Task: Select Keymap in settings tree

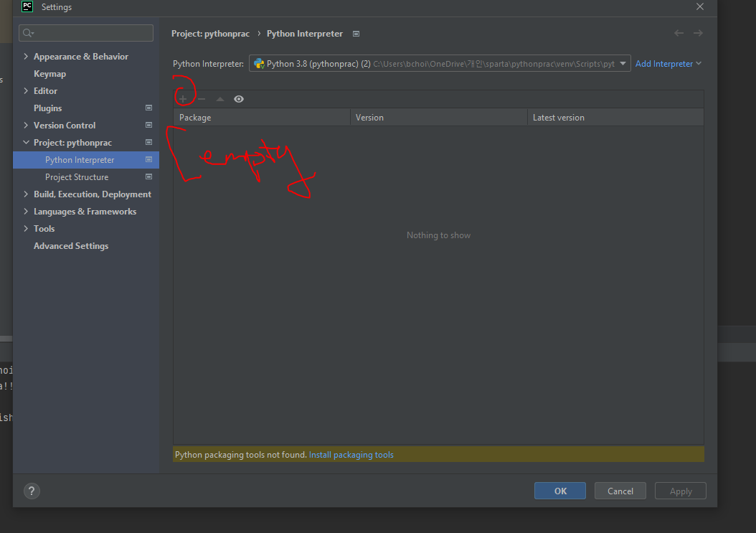Action: [49, 74]
